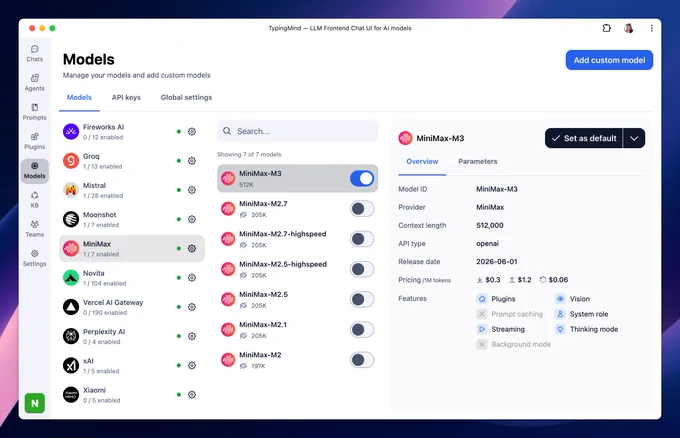The image size is (680, 438).
Task: Open Perplexity AI settings gear
Action: [192, 336]
